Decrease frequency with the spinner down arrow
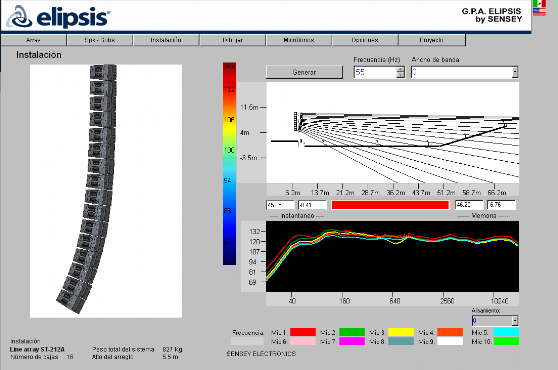 click(x=401, y=75)
